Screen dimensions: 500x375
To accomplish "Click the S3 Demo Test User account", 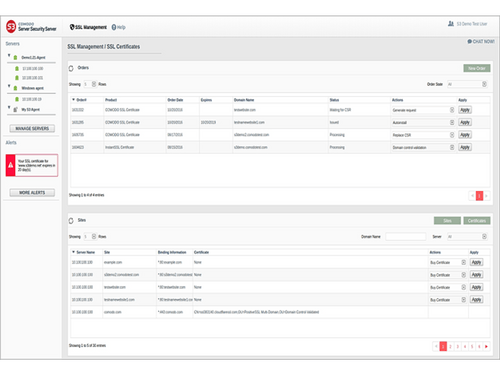I will pos(472,24).
